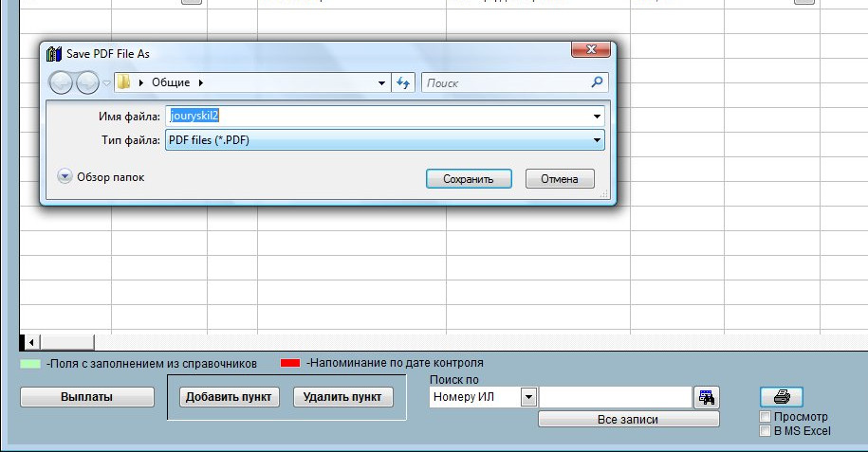Enable the В MS Excel checkbox
Viewport: 868px width, 452px height.
pos(765,431)
